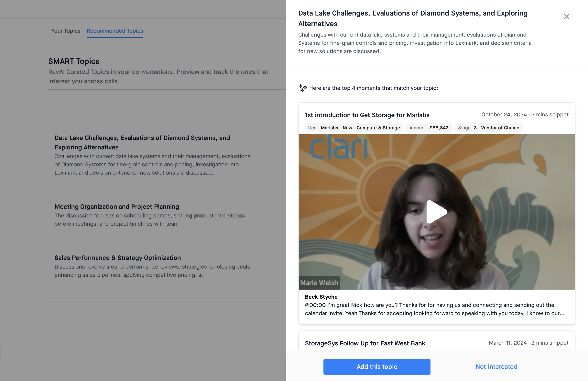Click the Stage 3 - Vendor of Choice tag
Screen dimensions: 588x381
click(488, 128)
